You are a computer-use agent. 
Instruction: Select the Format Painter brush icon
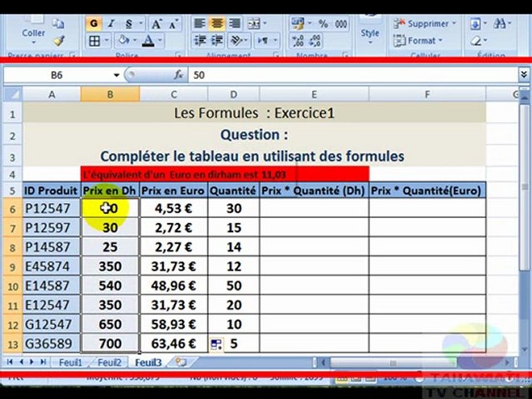(x=59, y=41)
